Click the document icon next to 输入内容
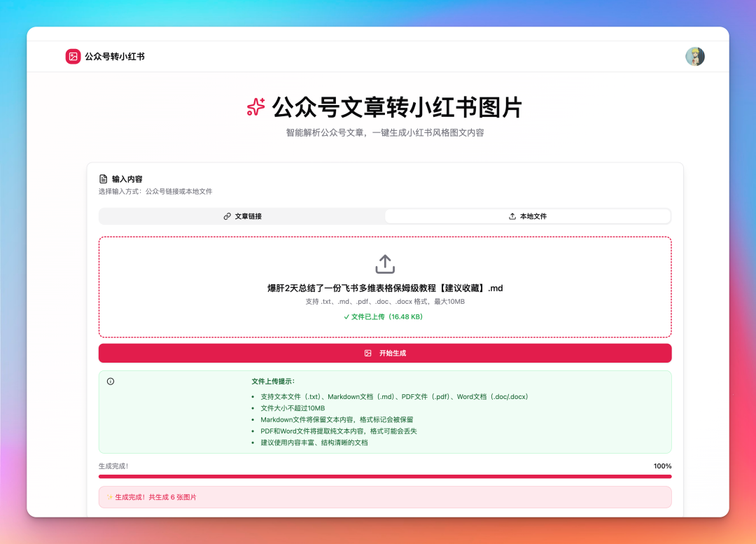The height and width of the screenshot is (544, 756). point(103,179)
